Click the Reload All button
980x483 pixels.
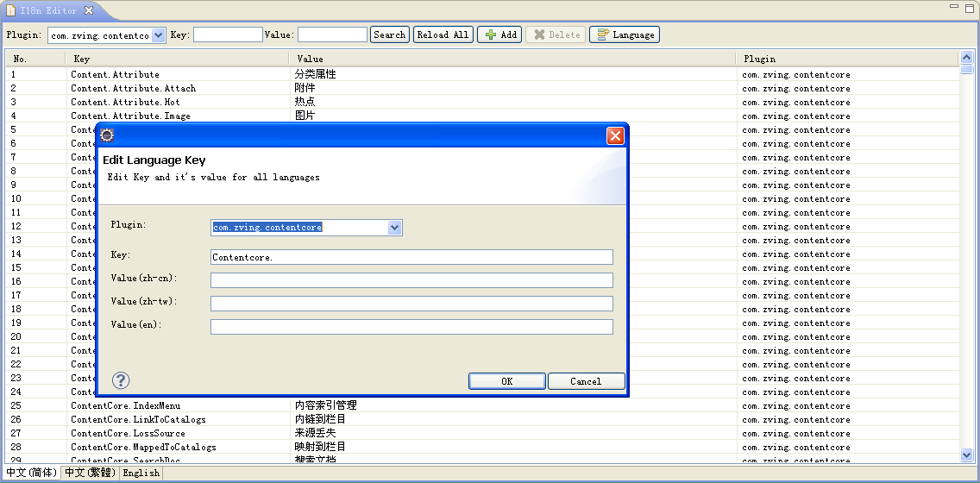point(443,34)
